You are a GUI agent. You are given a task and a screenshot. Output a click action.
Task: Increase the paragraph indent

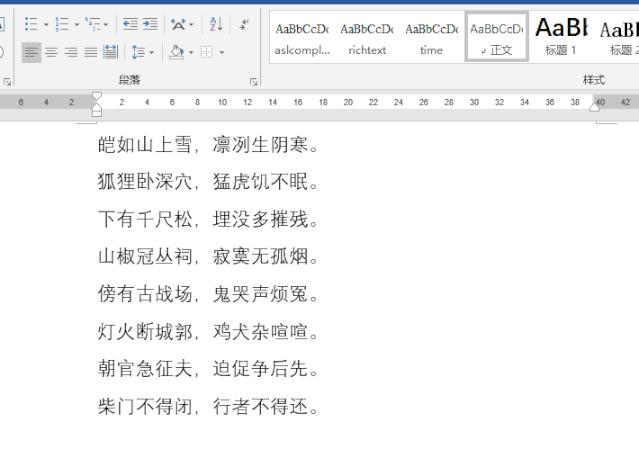(150, 24)
